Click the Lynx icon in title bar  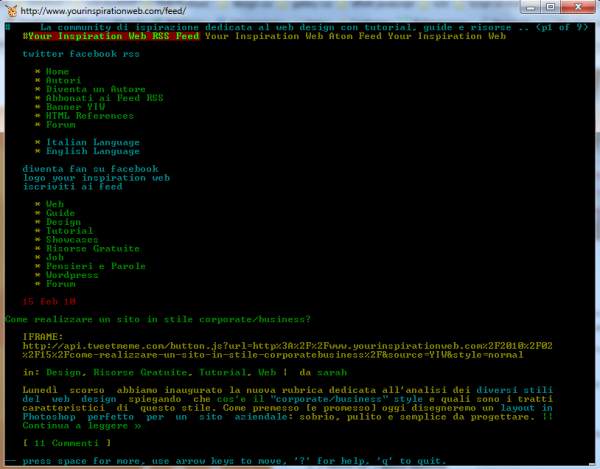click(11, 11)
